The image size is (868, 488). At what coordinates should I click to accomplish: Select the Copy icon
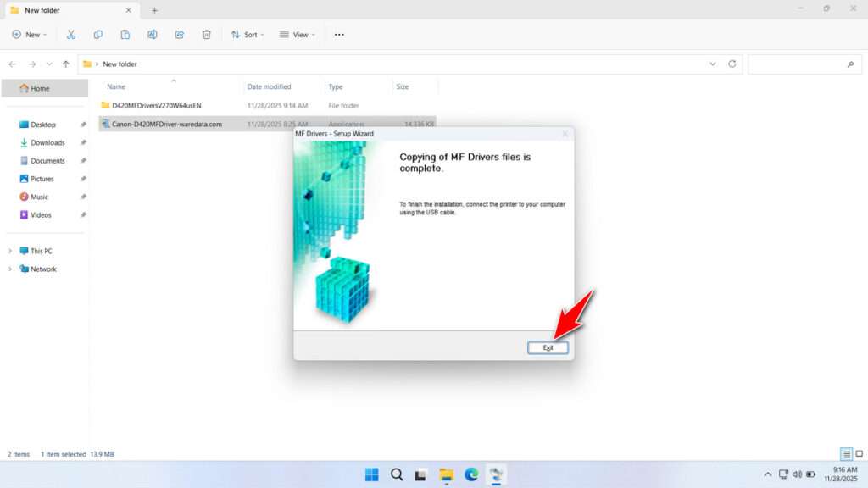coord(98,34)
